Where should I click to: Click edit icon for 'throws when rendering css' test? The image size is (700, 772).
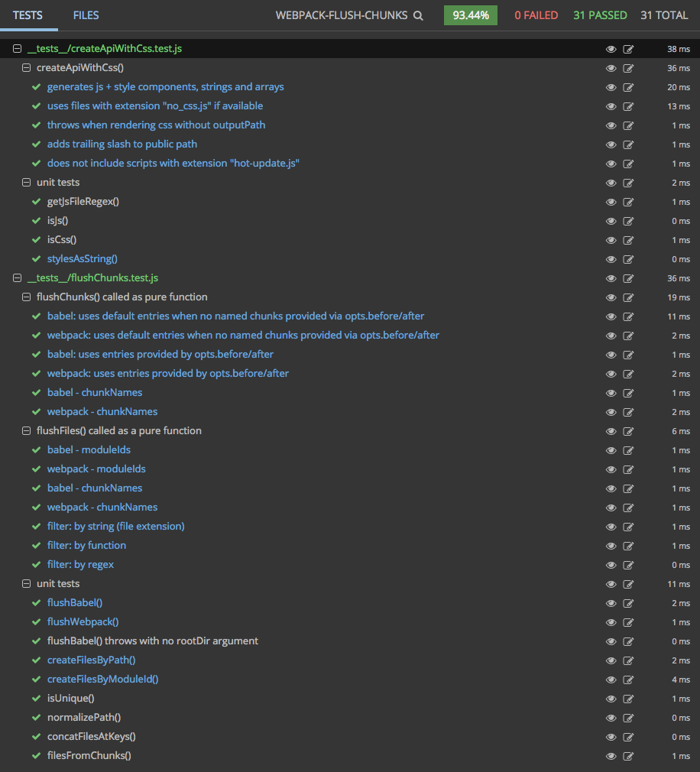[x=628, y=125]
